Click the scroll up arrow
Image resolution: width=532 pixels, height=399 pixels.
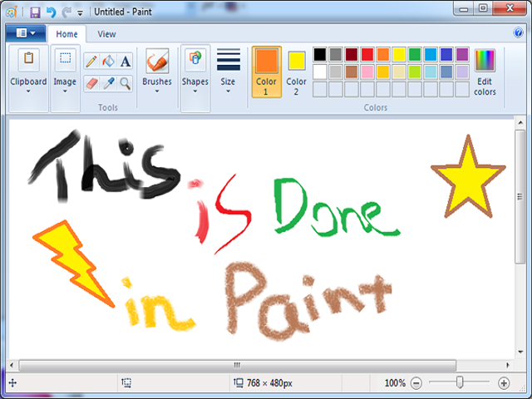(x=520, y=123)
